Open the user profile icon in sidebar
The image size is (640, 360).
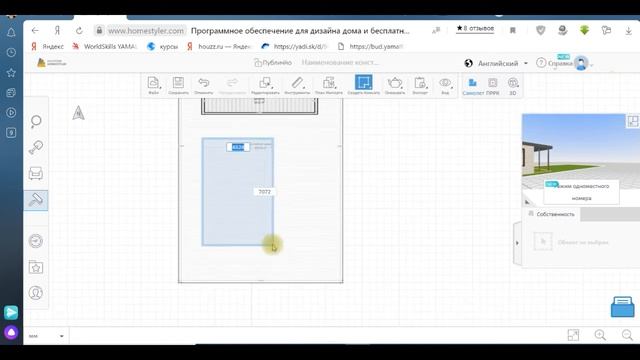click(x=36, y=293)
